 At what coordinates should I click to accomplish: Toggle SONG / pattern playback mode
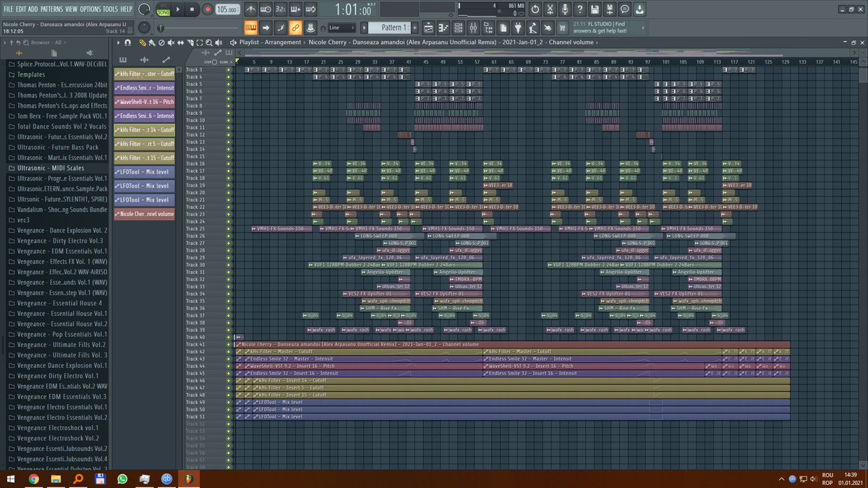point(163,9)
